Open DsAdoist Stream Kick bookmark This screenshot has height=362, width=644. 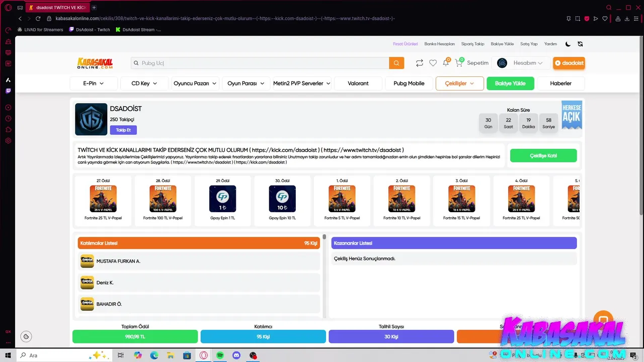[138, 30]
